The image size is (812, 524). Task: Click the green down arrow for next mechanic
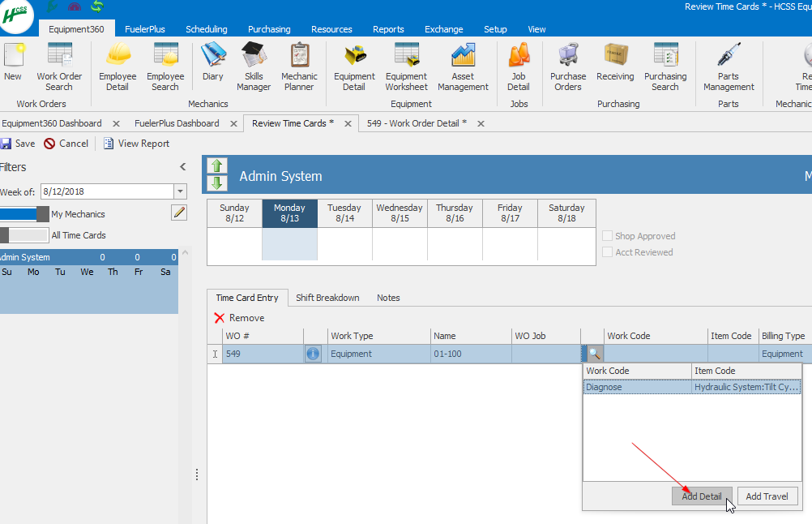coord(217,183)
